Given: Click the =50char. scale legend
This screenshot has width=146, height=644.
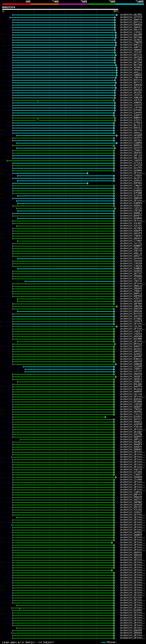Looking at the screenshot, I should (109, 642).
